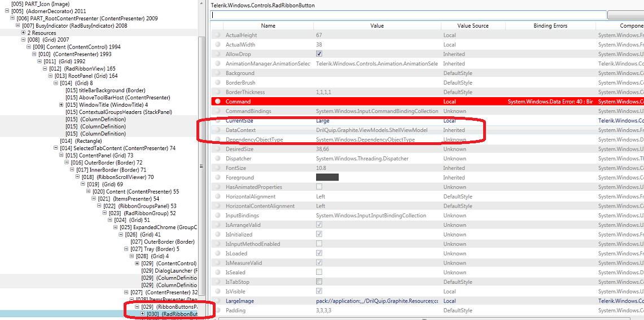Toggle the HasAnimatedProperties checkbox

click(319, 187)
